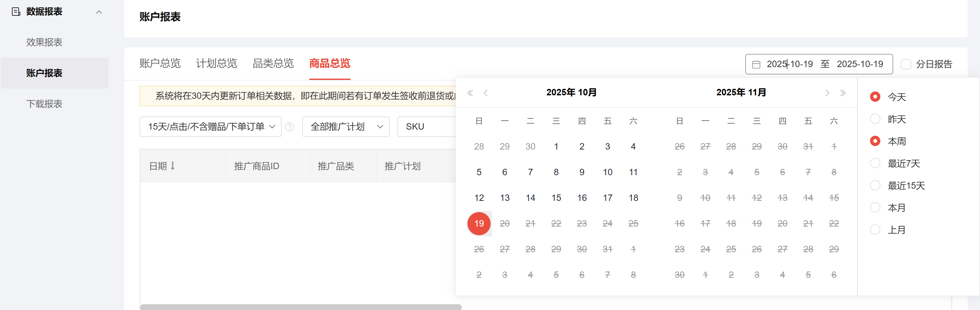Click the 数据报表 sidebar document icon
Viewport: 980px width, 310px height.
coord(16,12)
